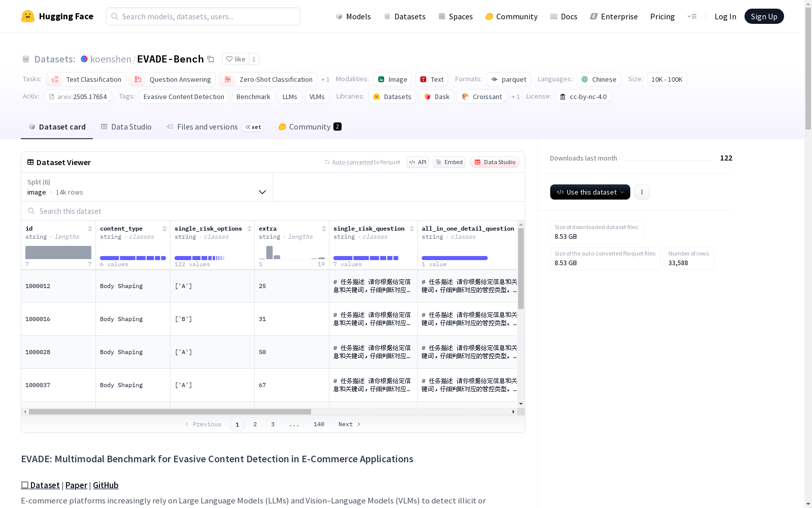Open the Datasets menu item
Viewport: 812px width, 508px height.
(404, 16)
